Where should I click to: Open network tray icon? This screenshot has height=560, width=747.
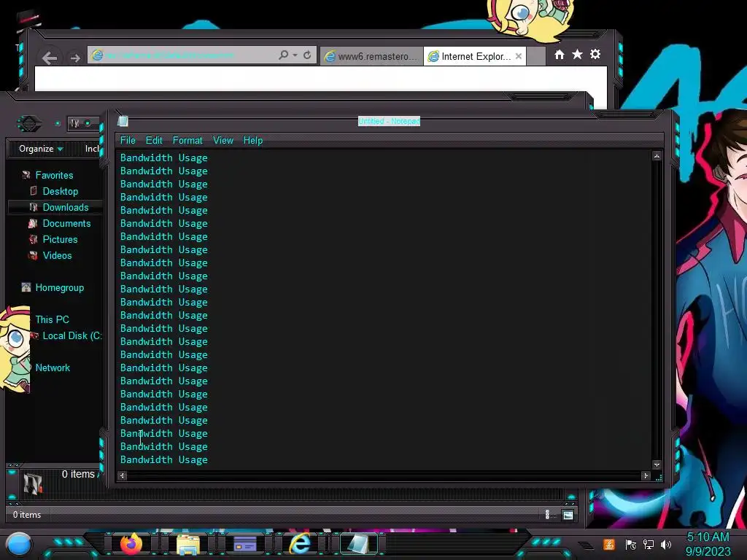click(x=648, y=544)
